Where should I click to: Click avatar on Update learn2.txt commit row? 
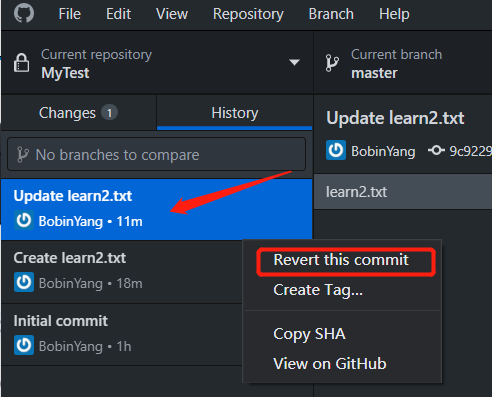coord(24,220)
